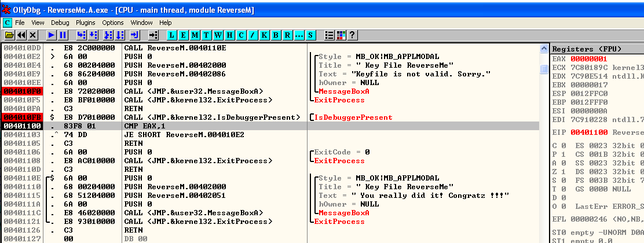Viewport: 644px width, 243px height.
Task: Show Threads window via T button
Action: [206, 35]
